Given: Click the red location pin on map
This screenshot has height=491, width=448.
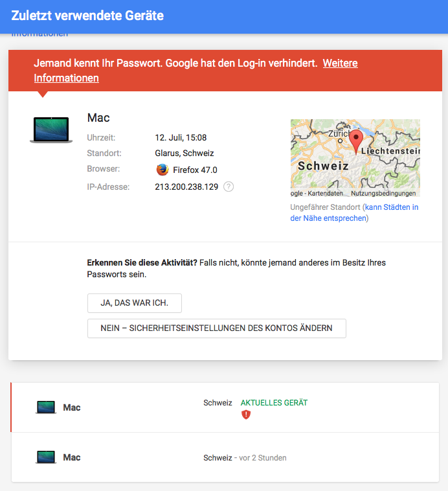Looking at the screenshot, I should (356, 142).
